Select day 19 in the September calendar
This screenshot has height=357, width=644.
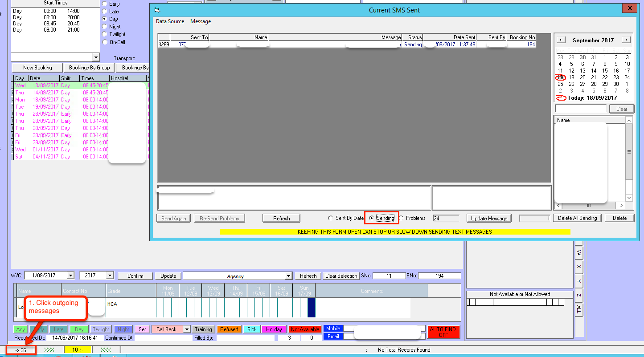[x=571, y=77]
